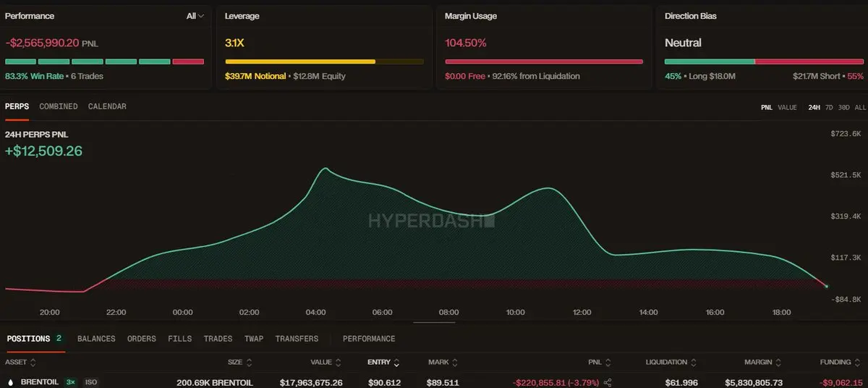Click the Neutral direction bias label

coord(683,43)
